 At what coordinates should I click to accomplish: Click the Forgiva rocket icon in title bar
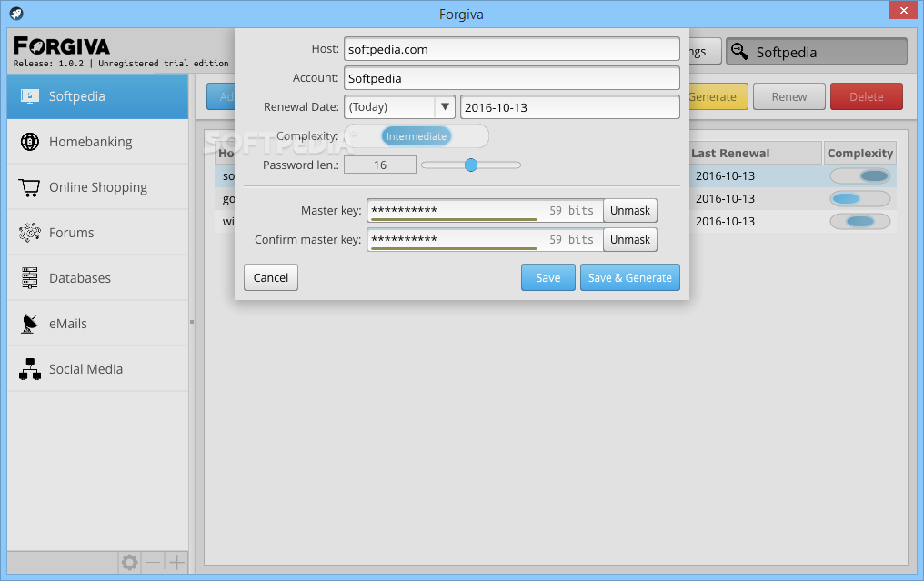pyautogui.click(x=16, y=13)
